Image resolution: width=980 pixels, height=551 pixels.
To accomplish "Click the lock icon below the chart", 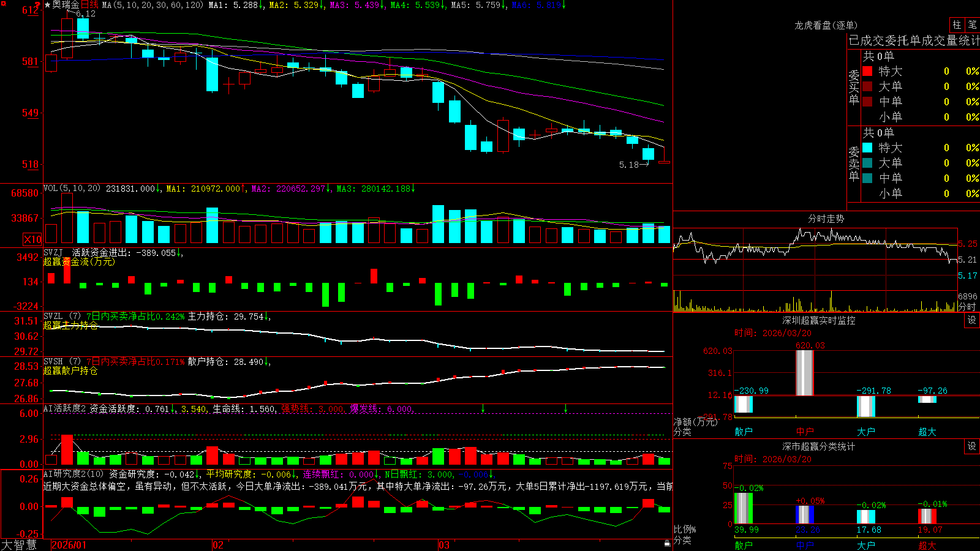I will pyautogui.click(x=668, y=544).
